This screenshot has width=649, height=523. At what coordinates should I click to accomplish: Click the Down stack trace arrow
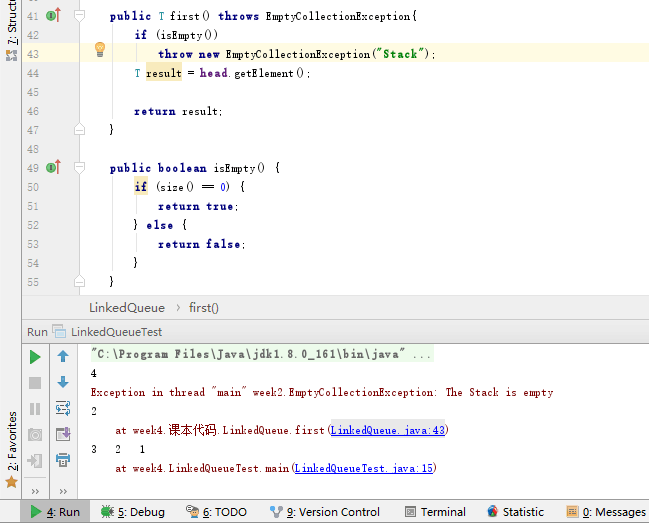[x=63, y=382]
